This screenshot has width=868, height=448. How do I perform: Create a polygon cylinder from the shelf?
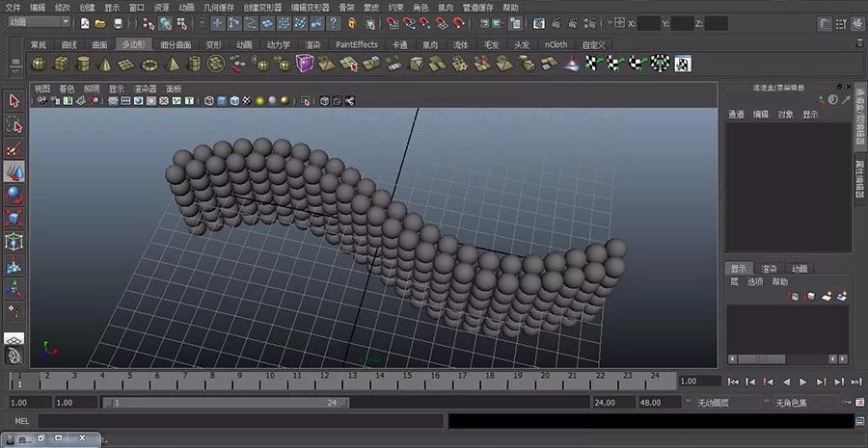pos(83,65)
